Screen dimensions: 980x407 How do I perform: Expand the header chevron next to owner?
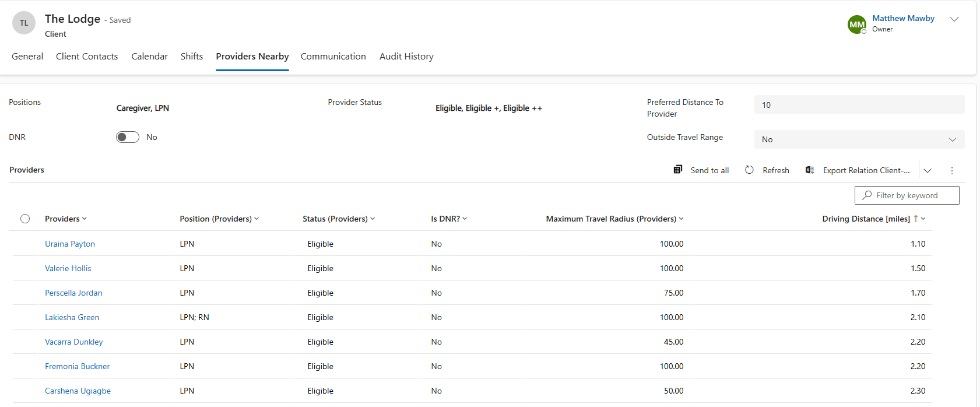954,19
